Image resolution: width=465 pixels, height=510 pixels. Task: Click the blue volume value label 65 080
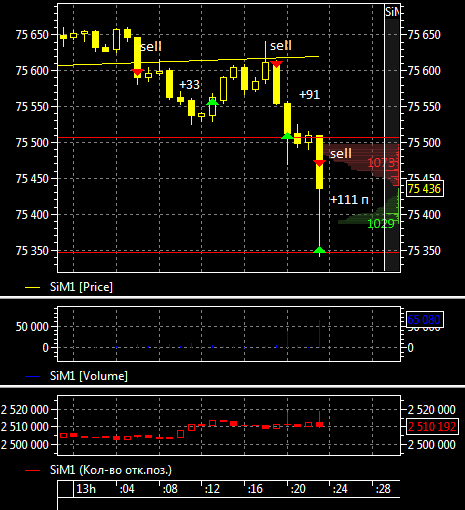(x=424, y=320)
